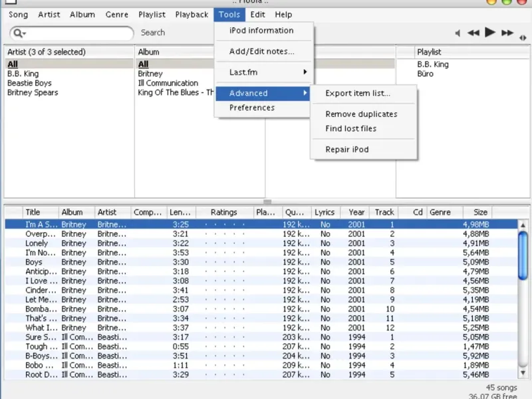Choose Remove duplicates menu entry
Viewport: 532px width, 399px height.
click(361, 114)
